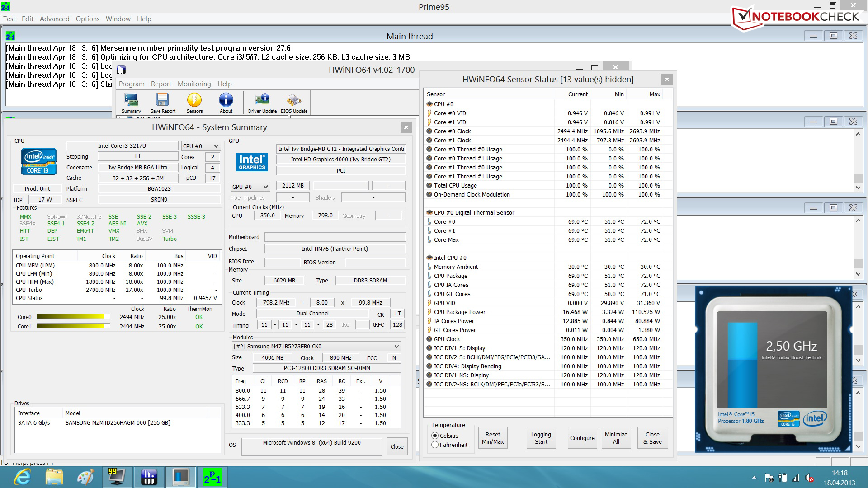Open the Monitoring menu in HWiNFO64

194,84
